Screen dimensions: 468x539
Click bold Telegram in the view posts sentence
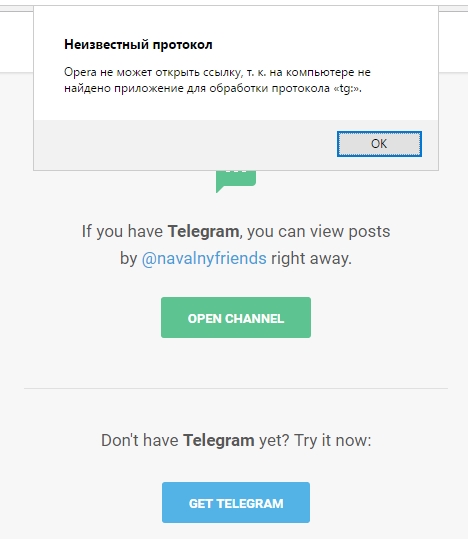(x=203, y=231)
